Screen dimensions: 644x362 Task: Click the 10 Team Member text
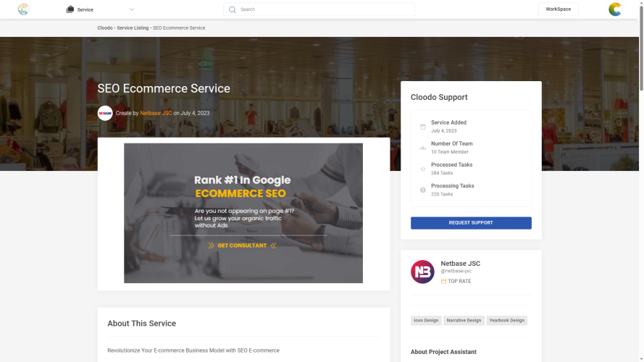pos(450,152)
